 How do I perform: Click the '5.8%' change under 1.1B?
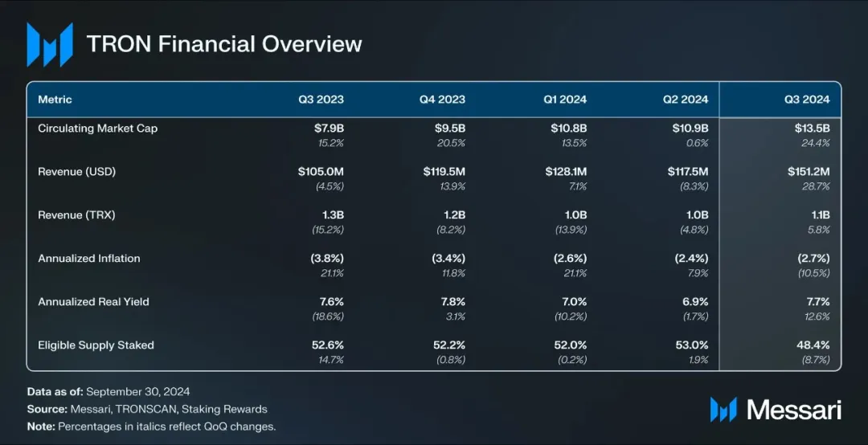(819, 230)
